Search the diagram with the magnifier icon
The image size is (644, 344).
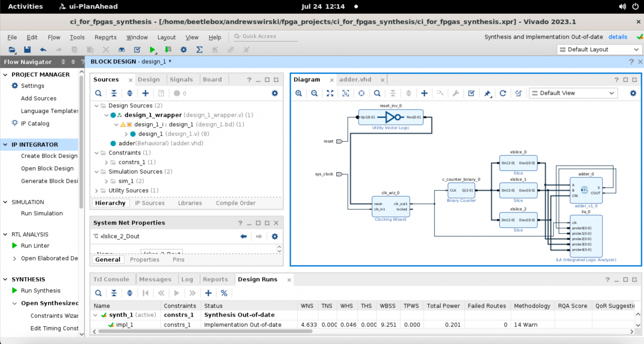(377, 93)
